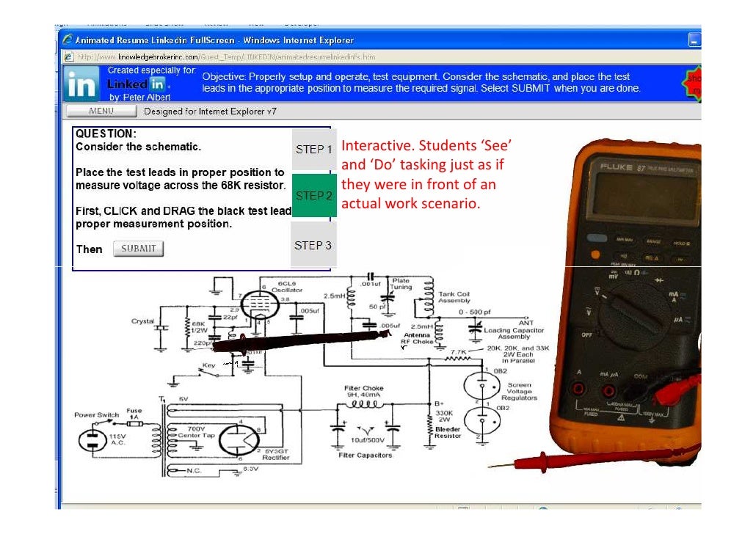Click the orange round button on the multimeter

pos(595,254)
